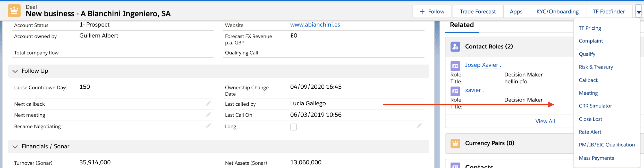This screenshot has width=644, height=168.
Task: Choose PM/IB/EIC Qualification menu item
Action: 607,145
